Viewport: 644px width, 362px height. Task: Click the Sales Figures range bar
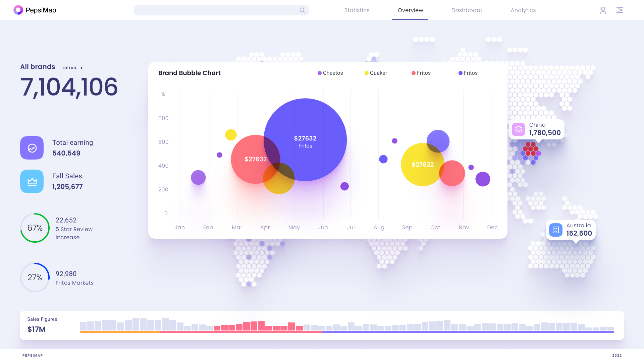(347, 332)
